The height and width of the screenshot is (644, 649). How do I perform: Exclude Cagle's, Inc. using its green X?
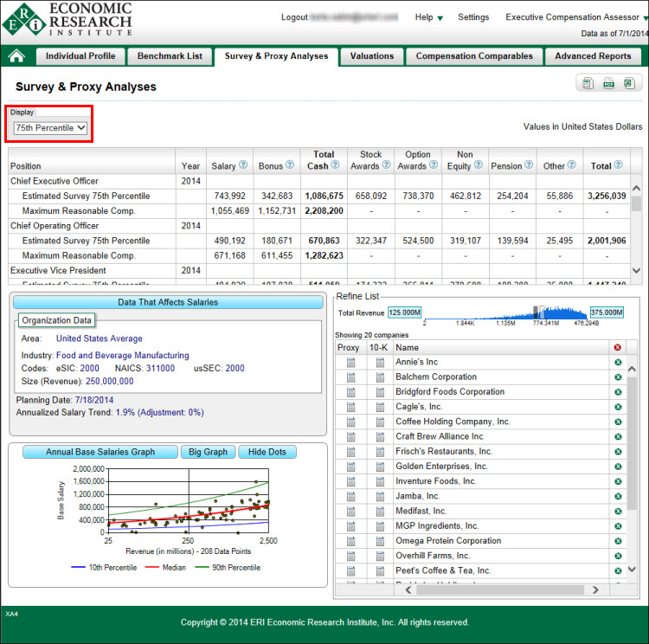(618, 407)
